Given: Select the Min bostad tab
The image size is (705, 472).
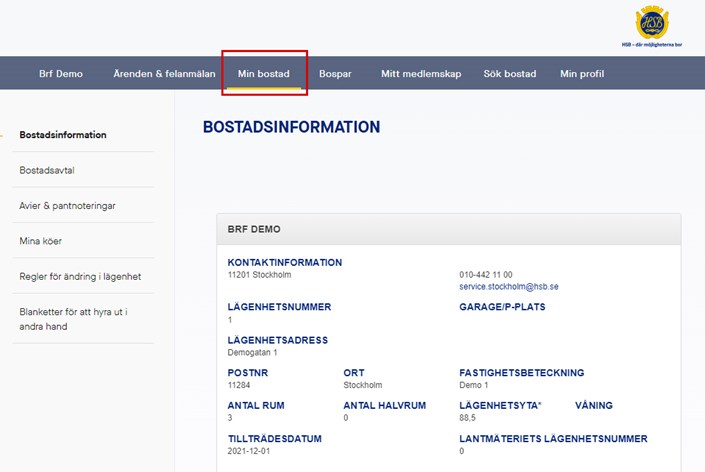Looking at the screenshot, I should point(264,74).
